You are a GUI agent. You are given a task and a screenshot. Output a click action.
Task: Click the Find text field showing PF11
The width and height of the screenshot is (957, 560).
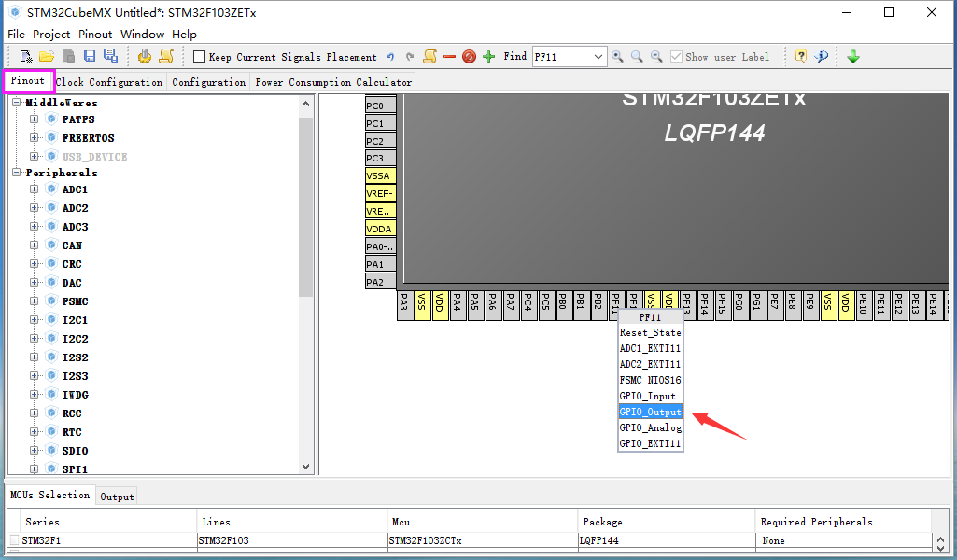(562, 57)
